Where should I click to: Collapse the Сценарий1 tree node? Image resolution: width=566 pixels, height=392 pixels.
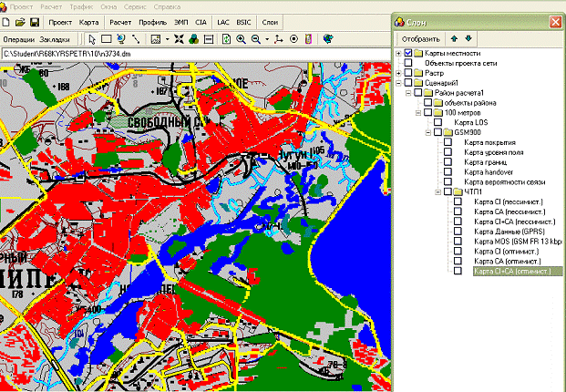[398, 83]
